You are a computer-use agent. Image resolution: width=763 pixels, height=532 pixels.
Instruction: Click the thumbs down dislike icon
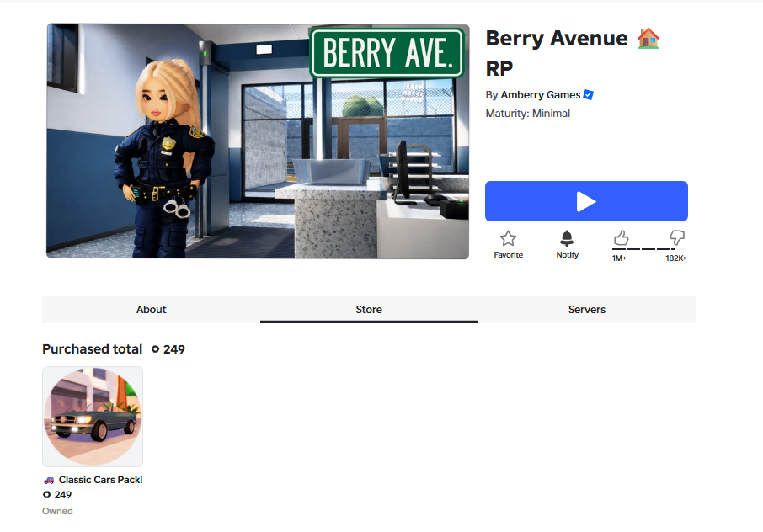tap(677, 237)
